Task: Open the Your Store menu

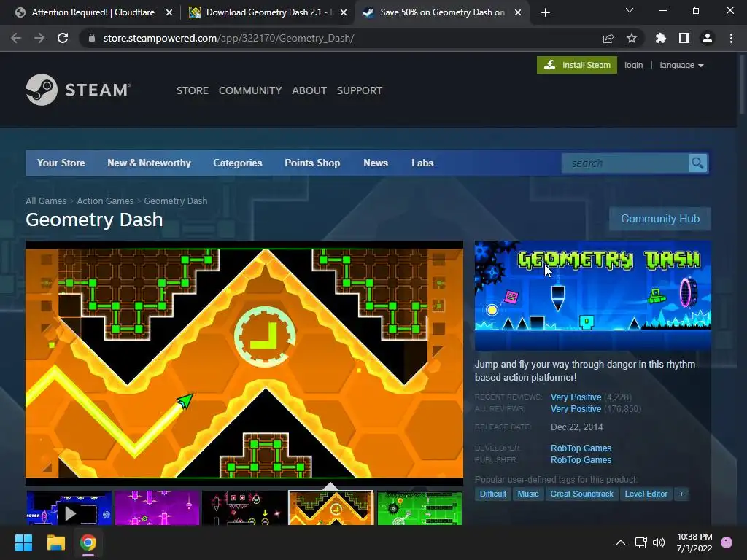Action: (61, 163)
